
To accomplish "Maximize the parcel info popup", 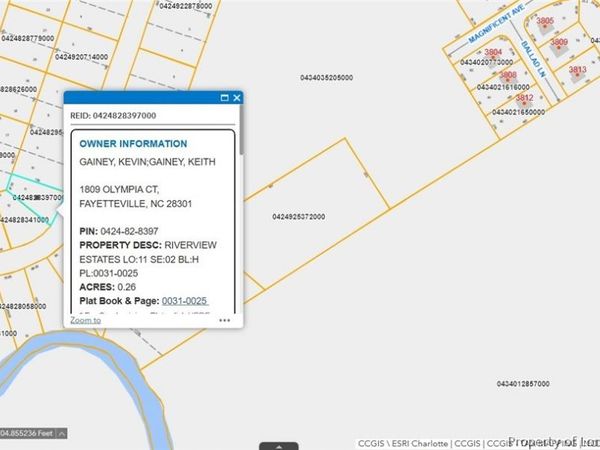I will 225,98.
